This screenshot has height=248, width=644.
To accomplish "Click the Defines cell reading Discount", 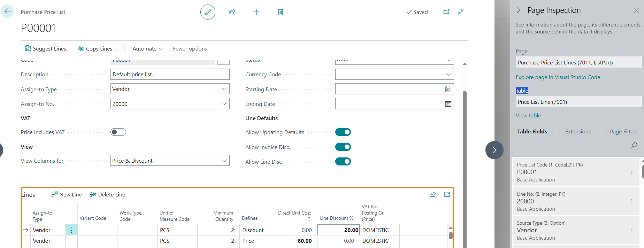I will (257, 230).
